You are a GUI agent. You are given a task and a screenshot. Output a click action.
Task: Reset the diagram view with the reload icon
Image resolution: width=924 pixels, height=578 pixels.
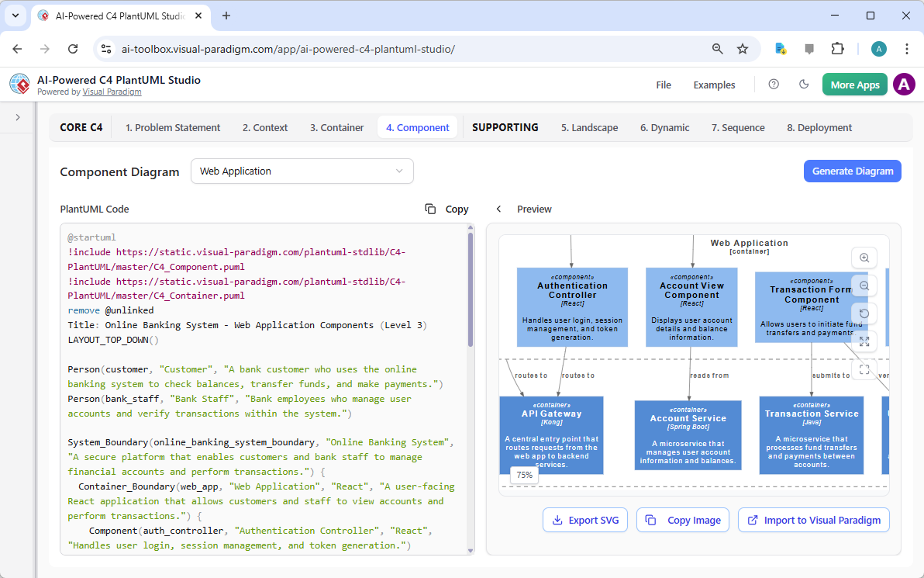(864, 313)
